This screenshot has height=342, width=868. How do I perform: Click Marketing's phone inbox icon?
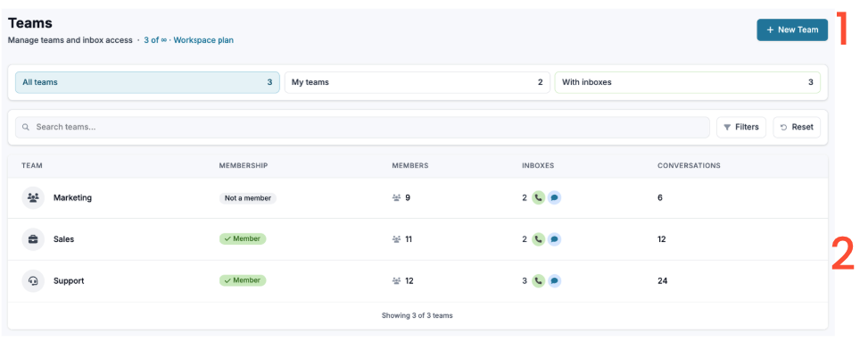[539, 198]
